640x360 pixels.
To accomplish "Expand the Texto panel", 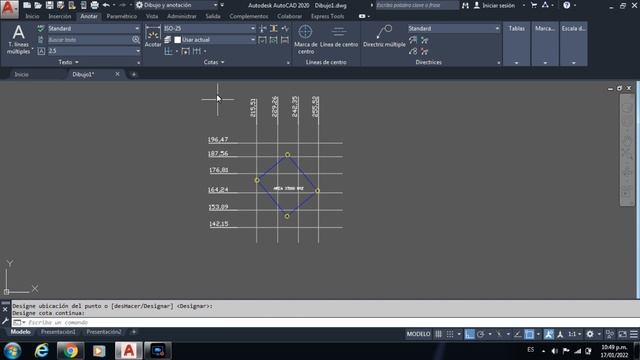I will pyautogui.click(x=69, y=62).
